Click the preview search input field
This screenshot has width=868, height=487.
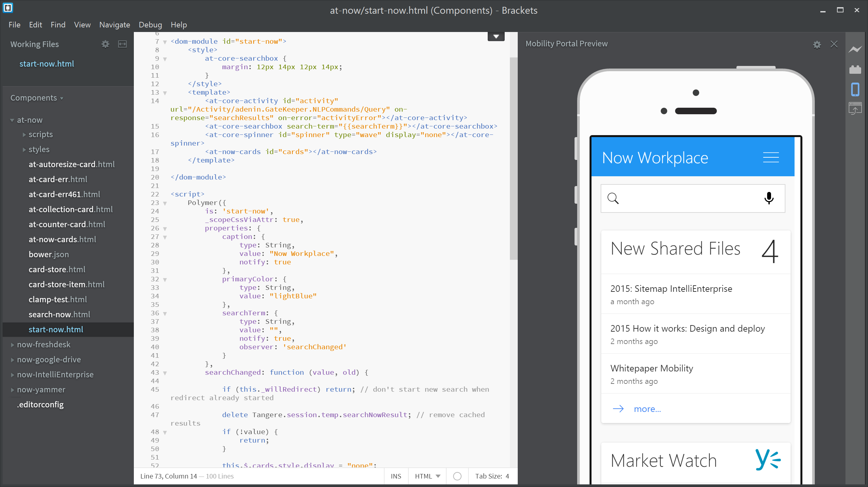click(x=691, y=198)
